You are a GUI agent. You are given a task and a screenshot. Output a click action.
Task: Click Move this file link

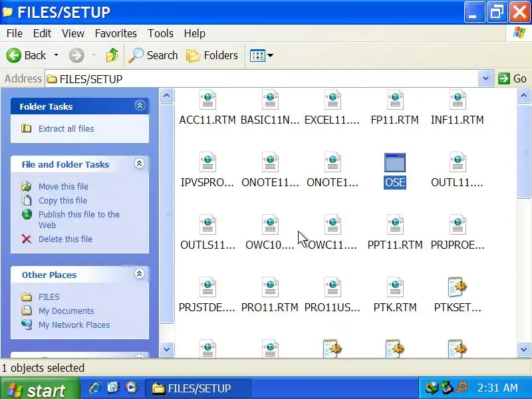tap(63, 186)
